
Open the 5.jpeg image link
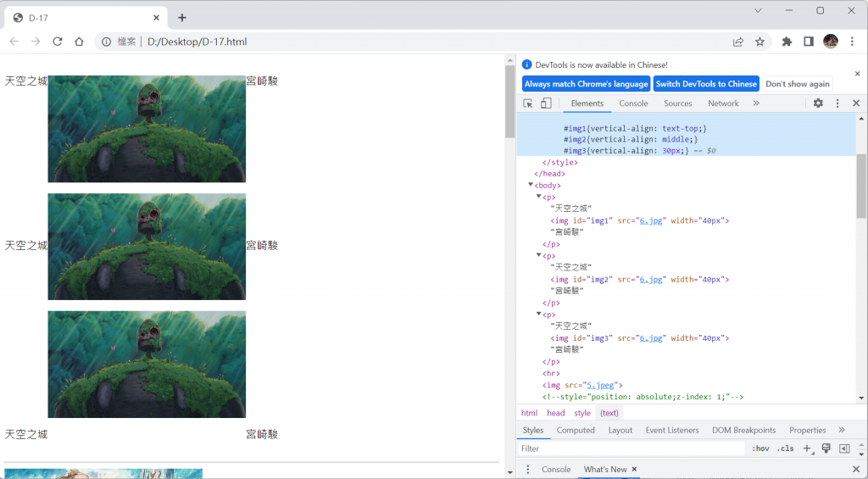pyautogui.click(x=600, y=385)
